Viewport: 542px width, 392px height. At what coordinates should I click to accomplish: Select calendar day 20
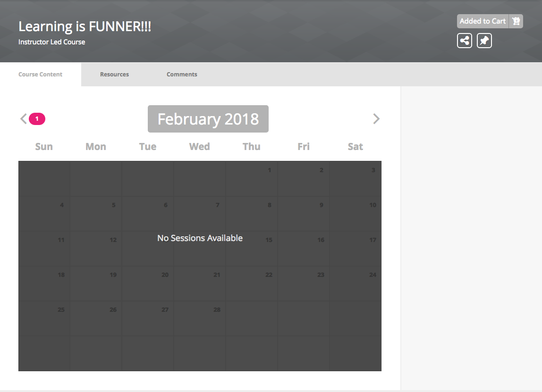coord(148,283)
